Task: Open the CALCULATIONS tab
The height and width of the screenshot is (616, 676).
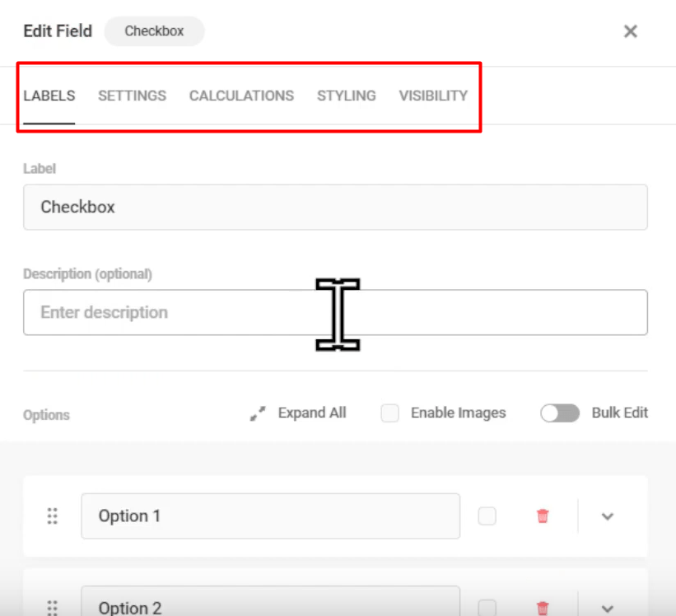Action: pos(241,96)
